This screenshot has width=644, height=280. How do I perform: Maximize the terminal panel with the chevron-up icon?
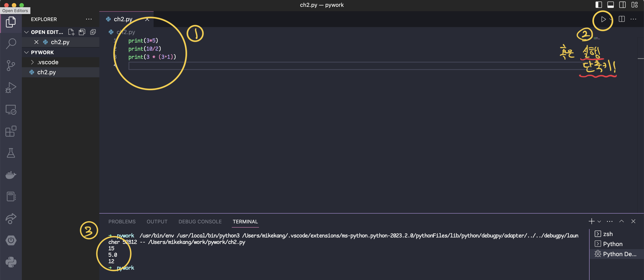point(621,221)
